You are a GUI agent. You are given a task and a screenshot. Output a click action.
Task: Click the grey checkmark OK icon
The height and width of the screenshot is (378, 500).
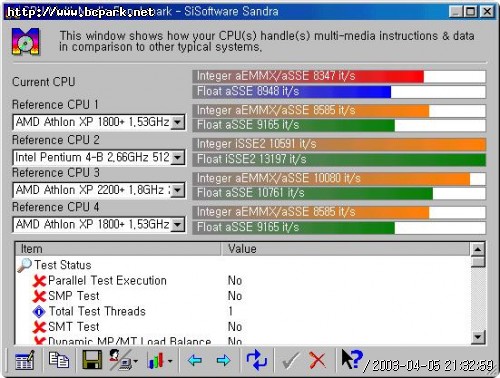pos(290,361)
